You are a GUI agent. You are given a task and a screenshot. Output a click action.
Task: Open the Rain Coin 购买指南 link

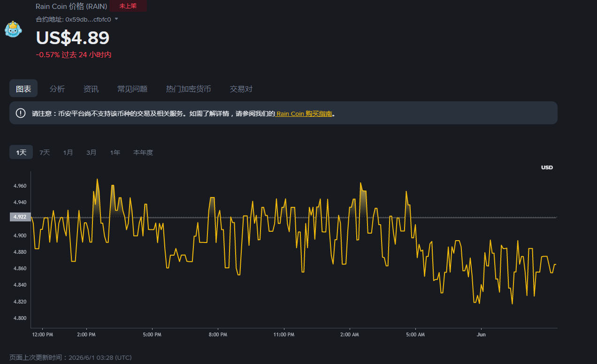[x=304, y=114]
